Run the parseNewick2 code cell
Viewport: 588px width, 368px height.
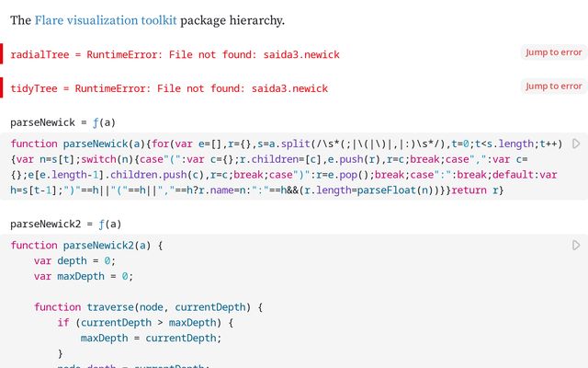point(576,245)
